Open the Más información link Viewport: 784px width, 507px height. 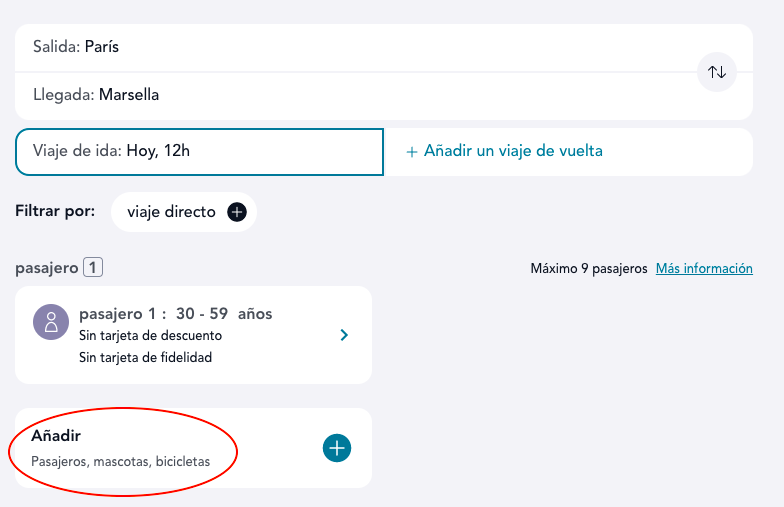[704, 268]
